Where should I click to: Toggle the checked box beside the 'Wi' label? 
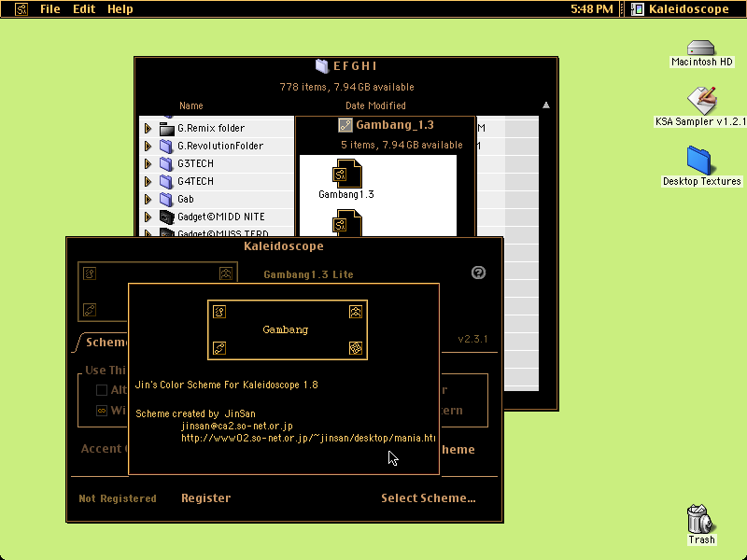[102, 411]
